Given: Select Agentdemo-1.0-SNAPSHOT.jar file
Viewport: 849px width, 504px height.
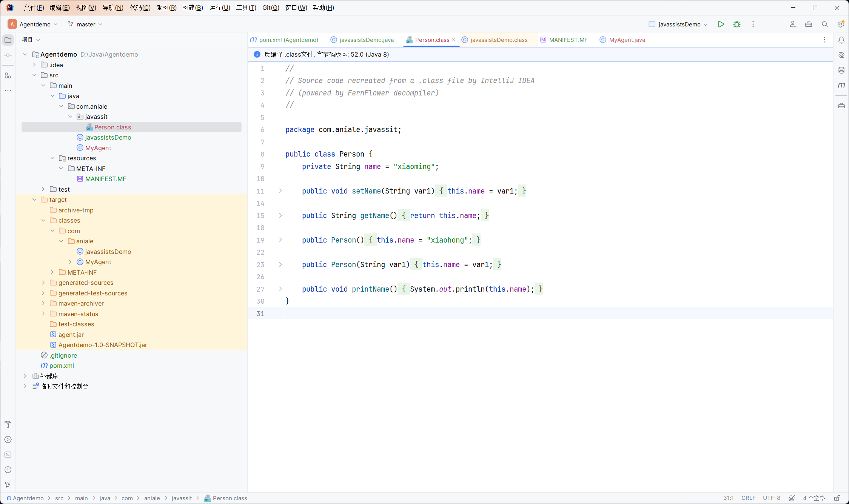Looking at the screenshot, I should 103,345.
